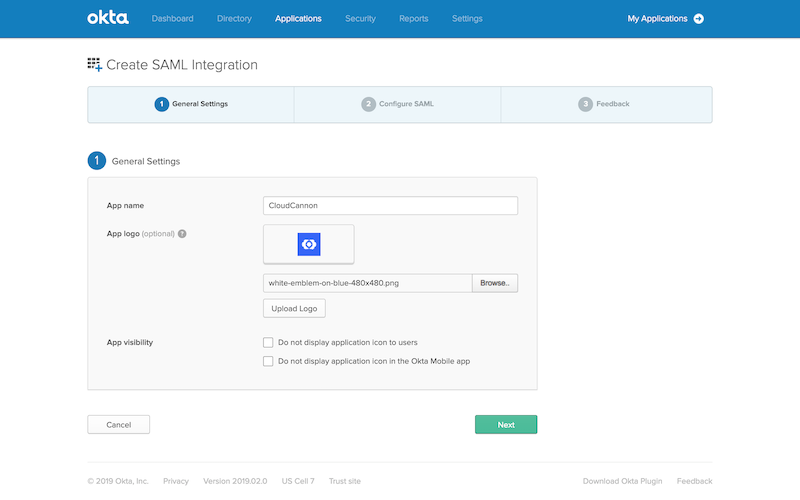This screenshot has height=500, width=800.
Task: Select the General Settings wizard step
Action: [x=191, y=105]
